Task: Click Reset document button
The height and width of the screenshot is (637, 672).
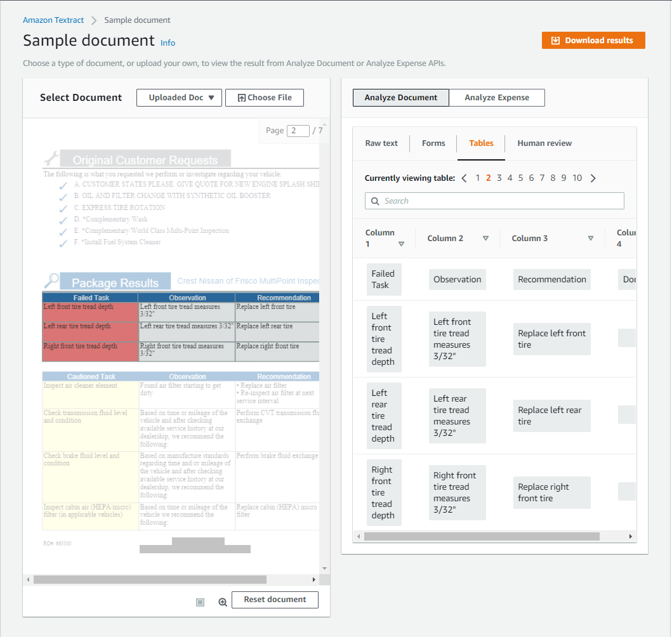Action: tap(275, 600)
